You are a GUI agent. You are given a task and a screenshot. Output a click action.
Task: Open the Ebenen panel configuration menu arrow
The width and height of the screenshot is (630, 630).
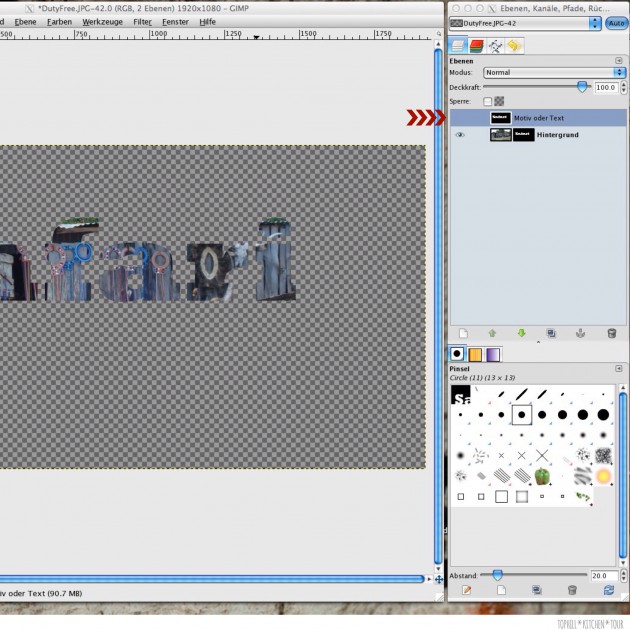619,61
